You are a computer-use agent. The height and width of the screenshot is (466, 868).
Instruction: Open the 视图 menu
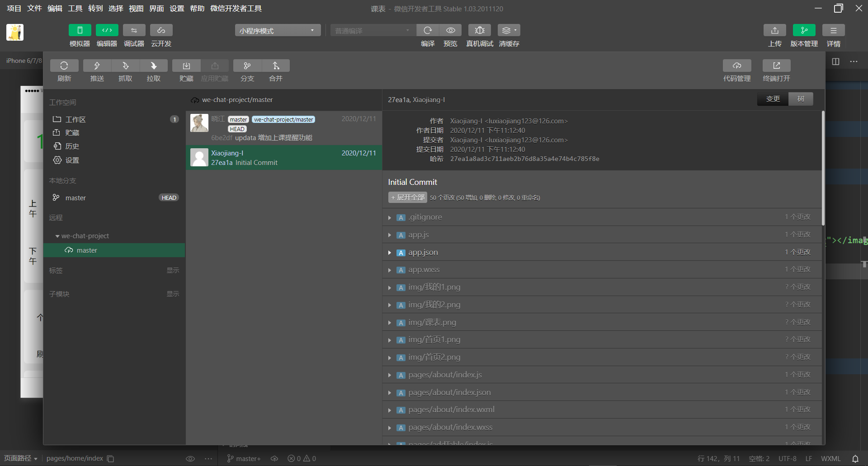[136, 9]
